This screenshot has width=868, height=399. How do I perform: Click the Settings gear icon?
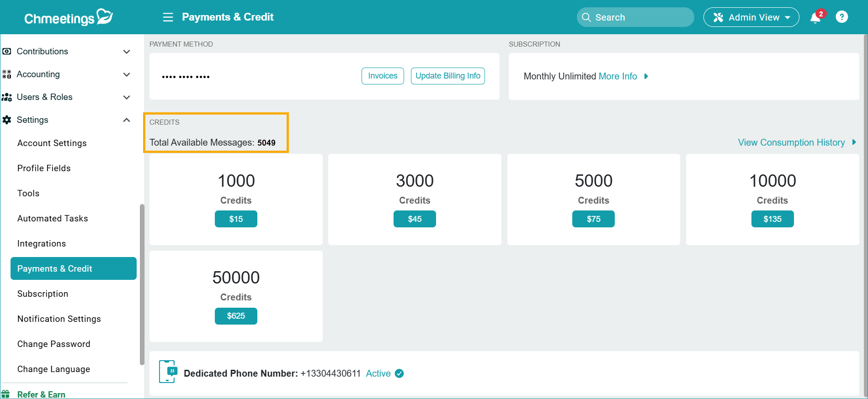click(7, 120)
